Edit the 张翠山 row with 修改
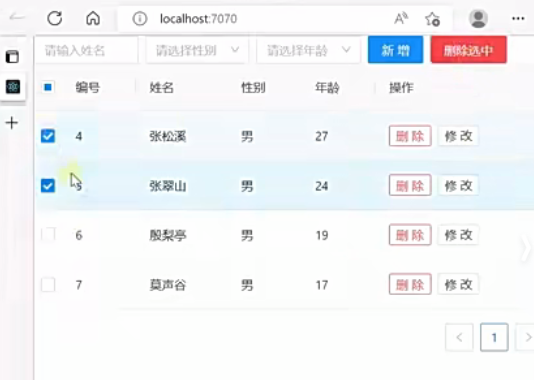The height and width of the screenshot is (380, 534). coord(458,185)
